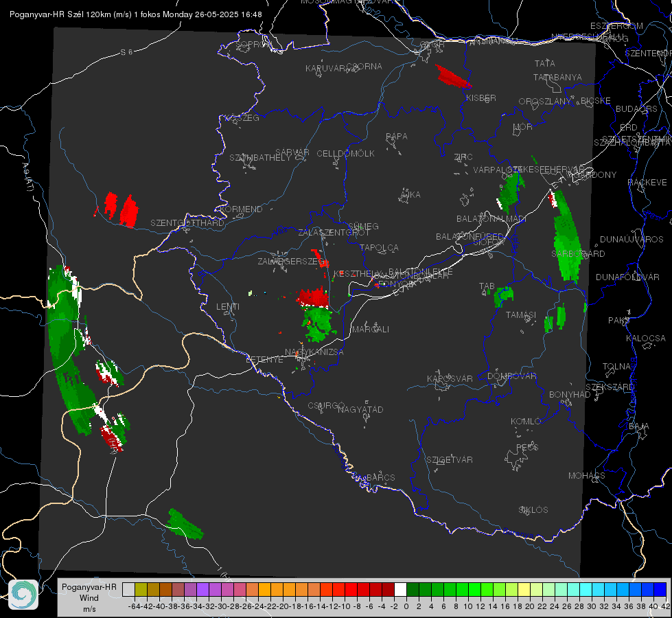Click the TOLNA town label
672x618 pixels.
coord(616,367)
